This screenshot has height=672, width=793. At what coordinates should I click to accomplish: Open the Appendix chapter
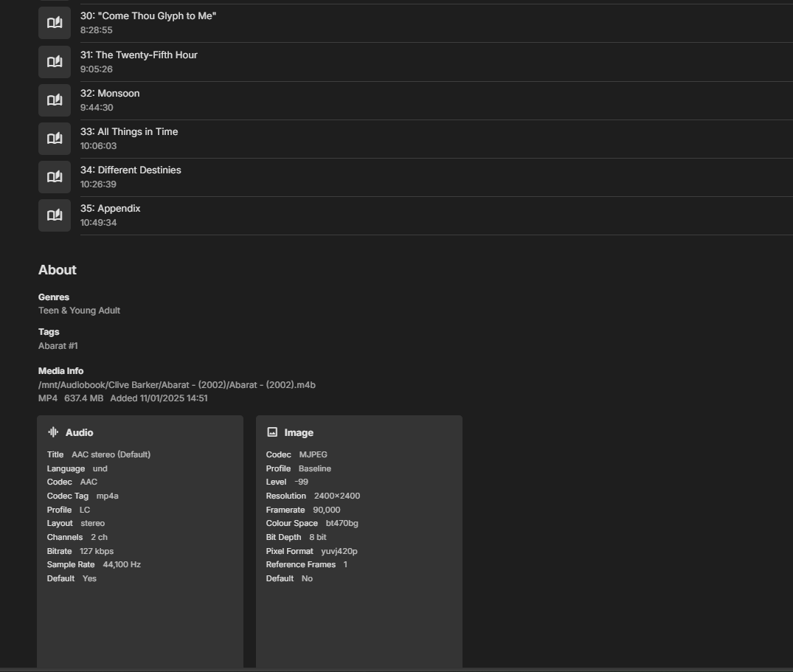tap(110, 208)
